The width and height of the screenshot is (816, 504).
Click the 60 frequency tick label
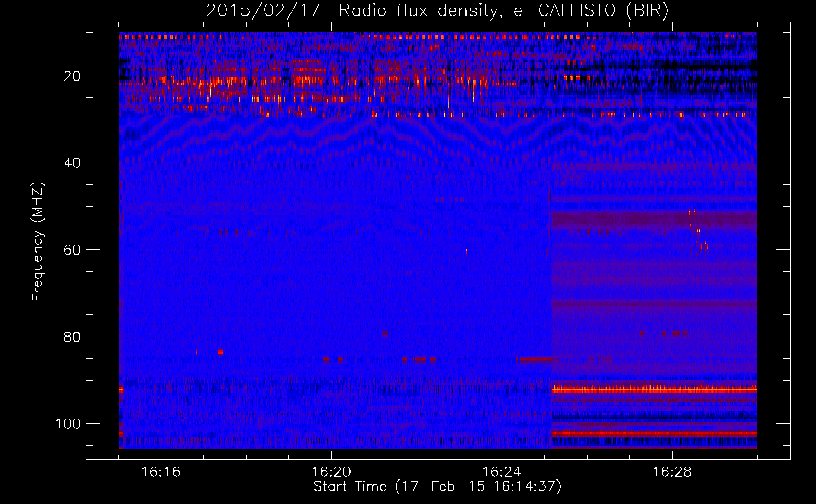[72, 250]
